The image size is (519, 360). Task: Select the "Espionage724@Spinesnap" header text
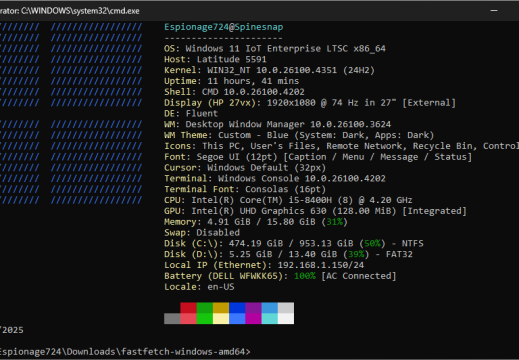point(224,27)
